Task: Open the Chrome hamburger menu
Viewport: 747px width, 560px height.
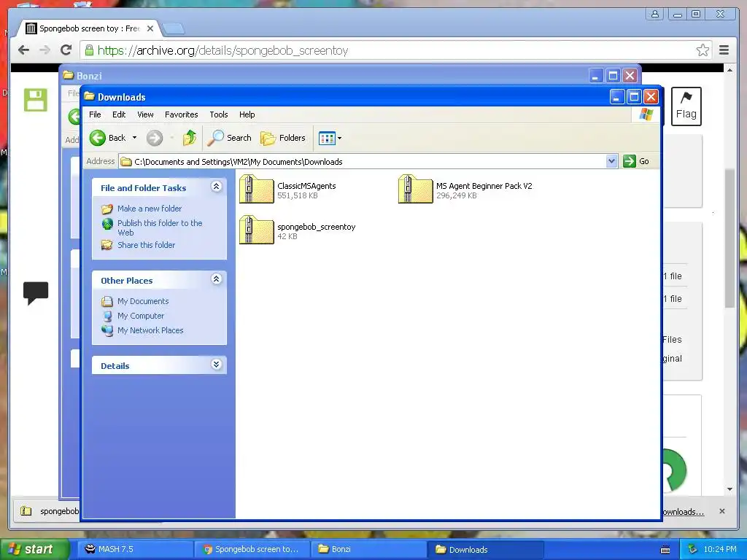Action: pos(724,50)
